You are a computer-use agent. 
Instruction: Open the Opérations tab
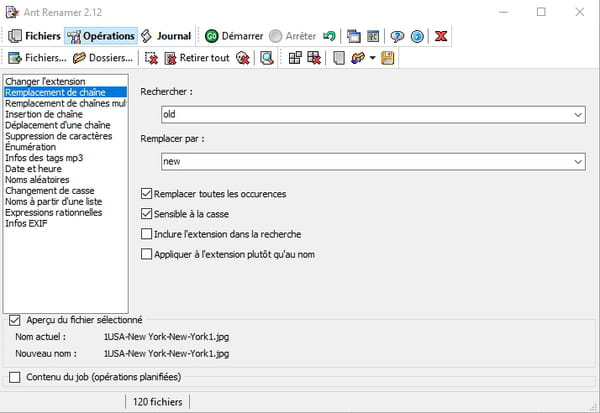(x=101, y=36)
